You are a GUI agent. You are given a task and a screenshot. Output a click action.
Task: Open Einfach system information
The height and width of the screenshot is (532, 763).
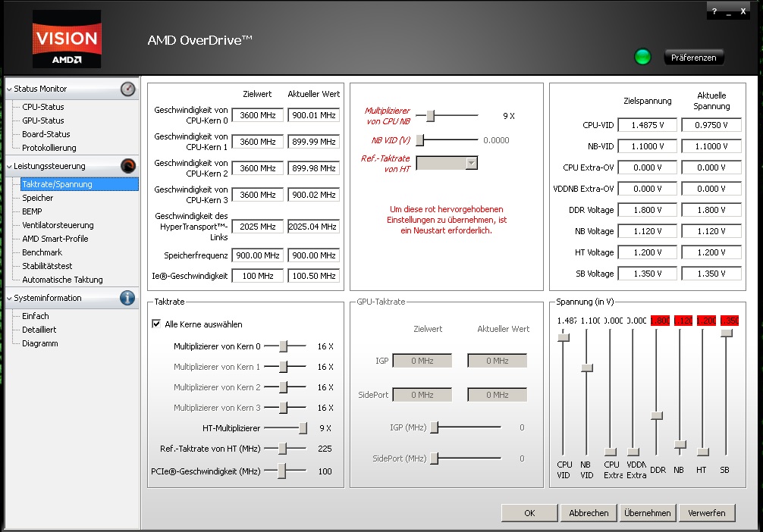(36, 316)
